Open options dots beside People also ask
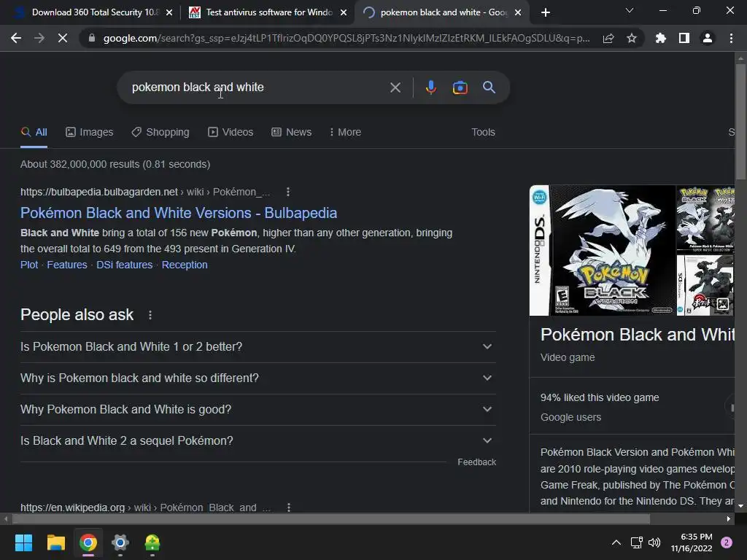747x560 pixels. [150, 315]
